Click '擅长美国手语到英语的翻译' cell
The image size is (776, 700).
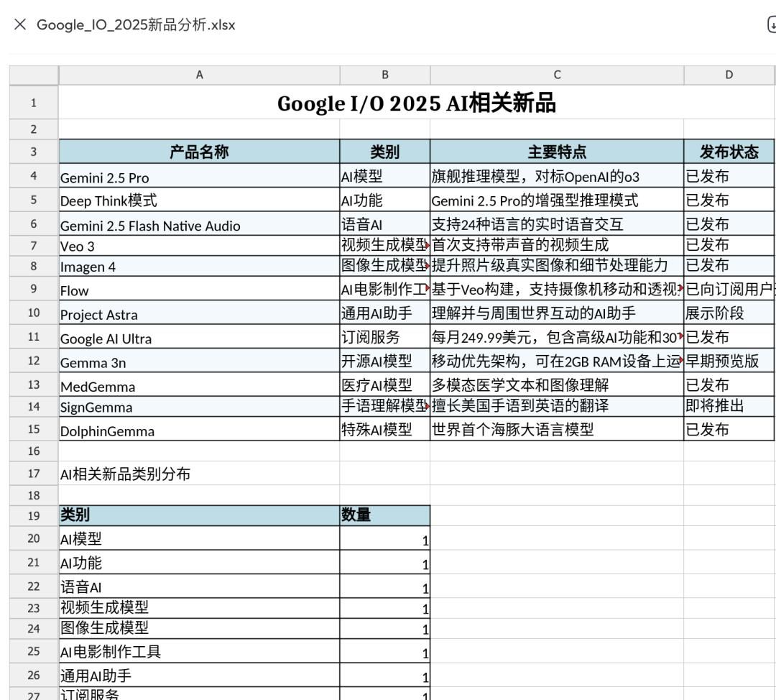click(557, 407)
